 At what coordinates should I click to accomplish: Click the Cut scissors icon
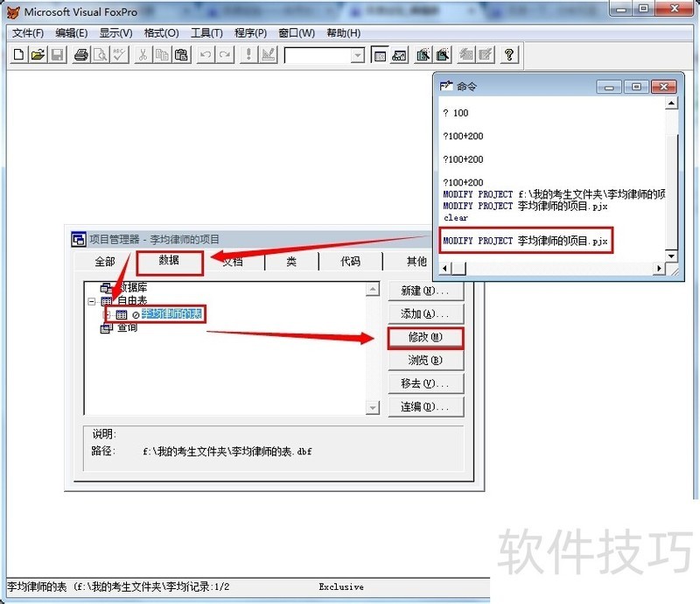tap(143, 54)
